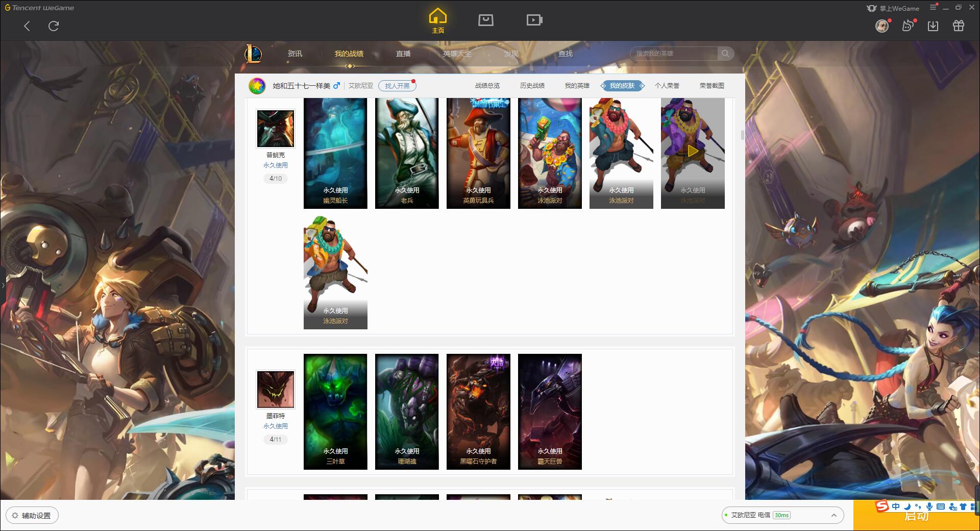Click the Sogou S input method icon
Viewport: 980px width, 531px height.
(882, 506)
